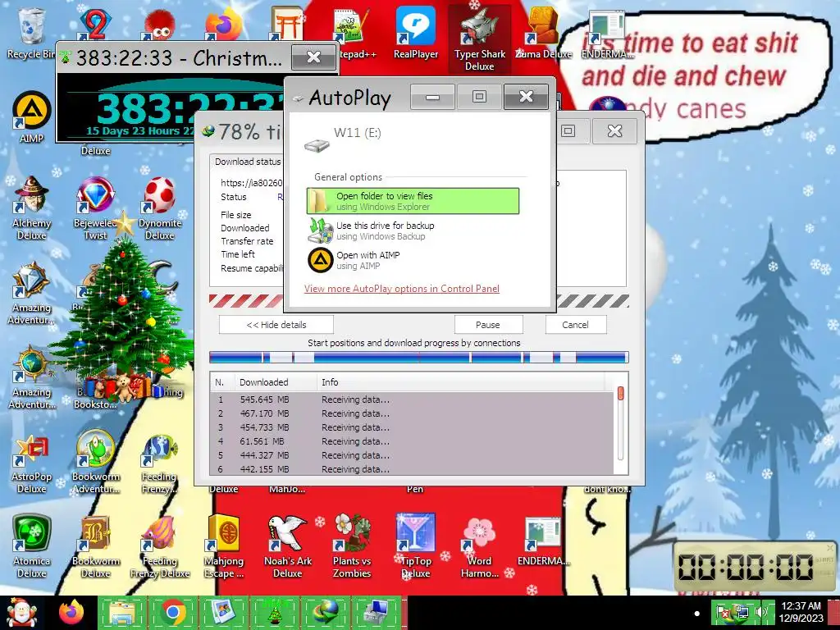
Task: Open Bookworm Deluxe desktop shortcut
Action: click(95, 546)
